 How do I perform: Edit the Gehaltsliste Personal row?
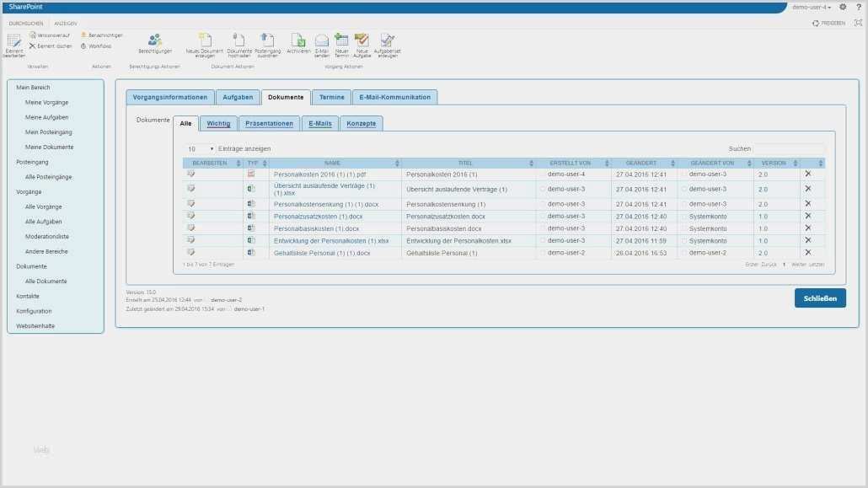[191, 253]
